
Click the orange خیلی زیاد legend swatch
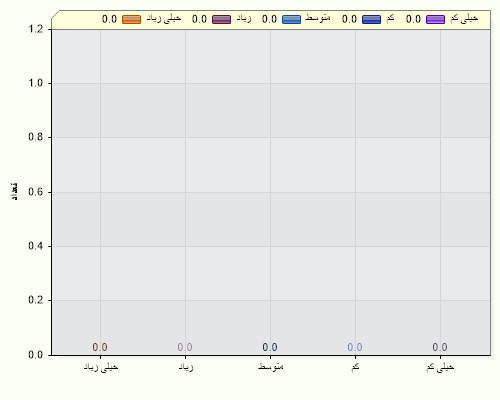point(131,19)
